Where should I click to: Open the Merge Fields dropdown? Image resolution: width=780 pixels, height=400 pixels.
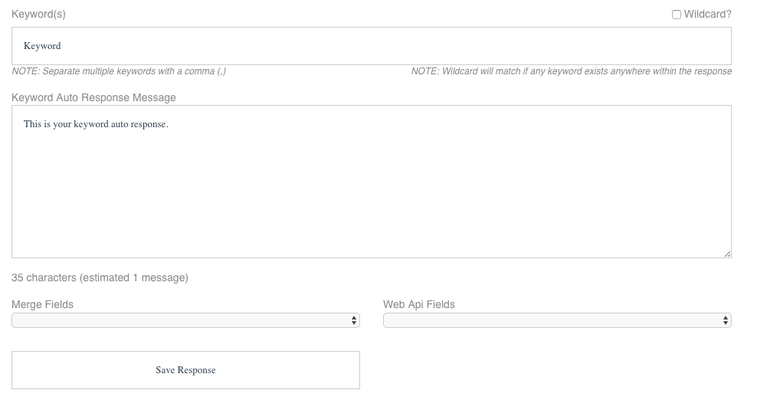pyautogui.click(x=186, y=320)
